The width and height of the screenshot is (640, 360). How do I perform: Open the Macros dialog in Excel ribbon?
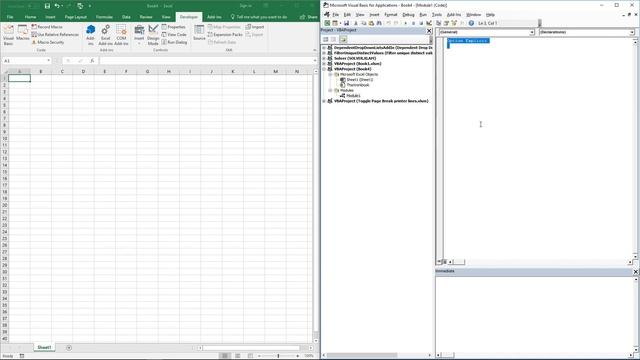pyautogui.click(x=22, y=33)
